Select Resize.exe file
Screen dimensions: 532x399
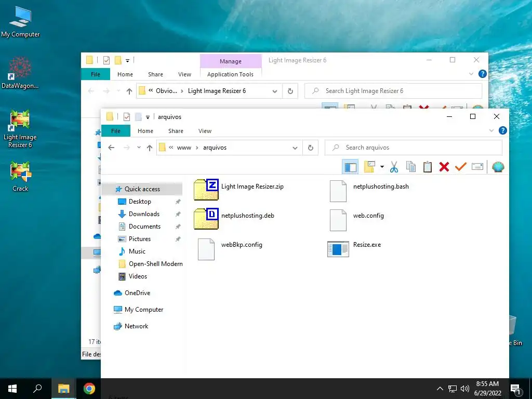[x=354, y=248]
